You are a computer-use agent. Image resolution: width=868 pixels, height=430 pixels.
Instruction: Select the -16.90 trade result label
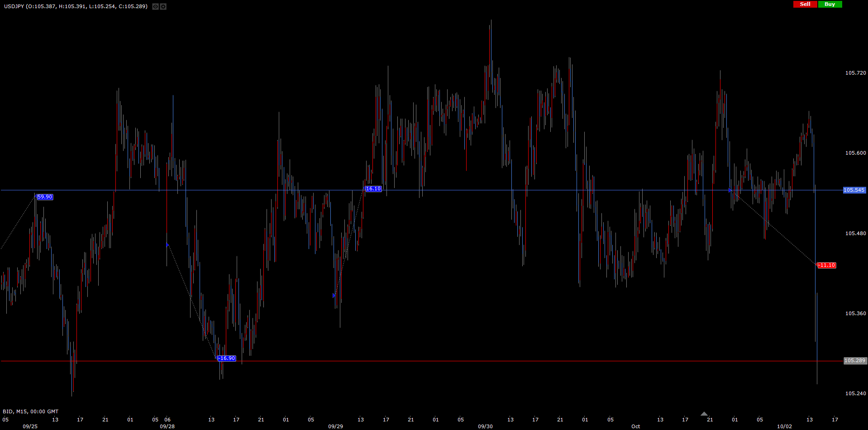(226, 359)
